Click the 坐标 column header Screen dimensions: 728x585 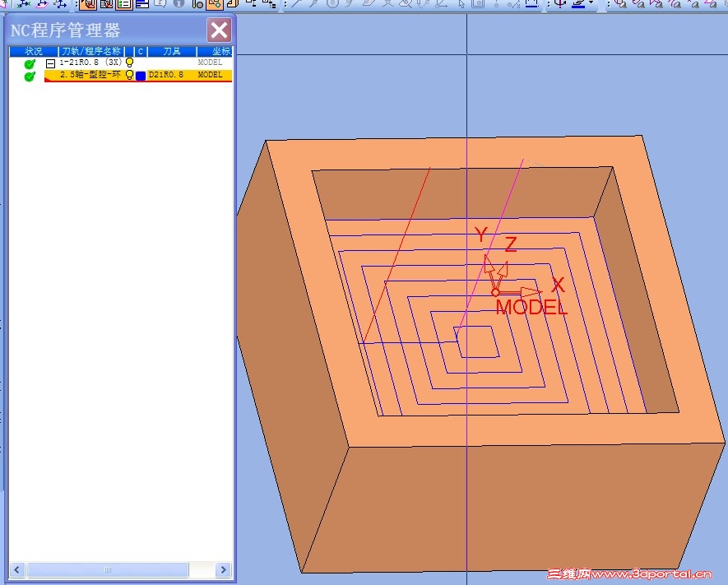(x=215, y=51)
